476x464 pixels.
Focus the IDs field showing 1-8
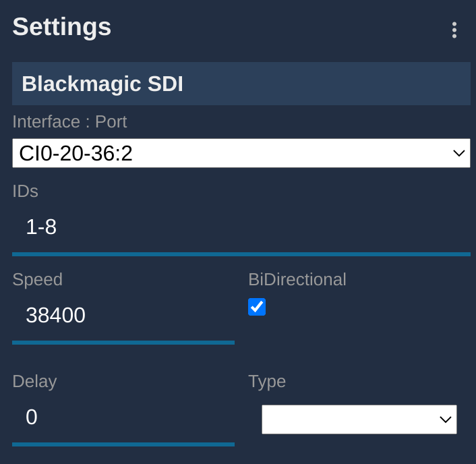pyautogui.click(x=241, y=228)
